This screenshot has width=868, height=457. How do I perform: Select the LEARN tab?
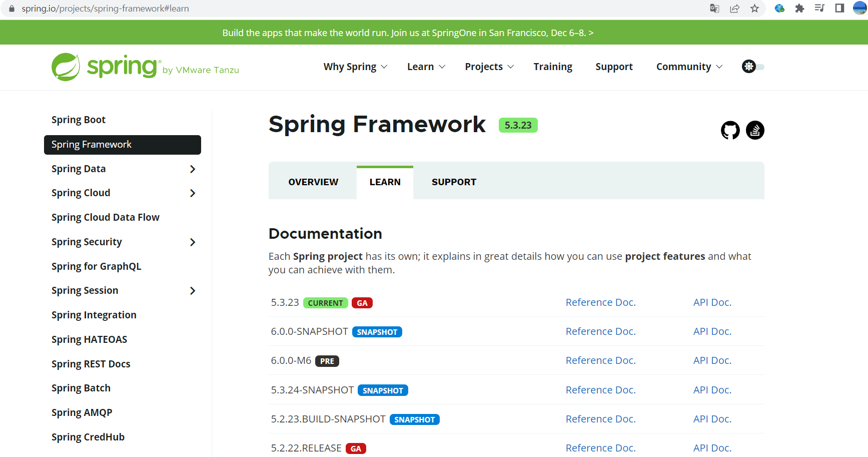(x=385, y=182)
